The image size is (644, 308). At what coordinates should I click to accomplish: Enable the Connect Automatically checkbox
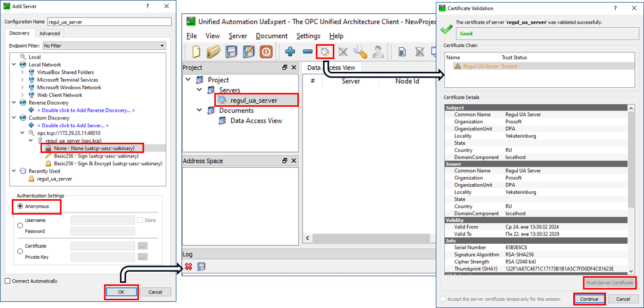tap(7, 281)
